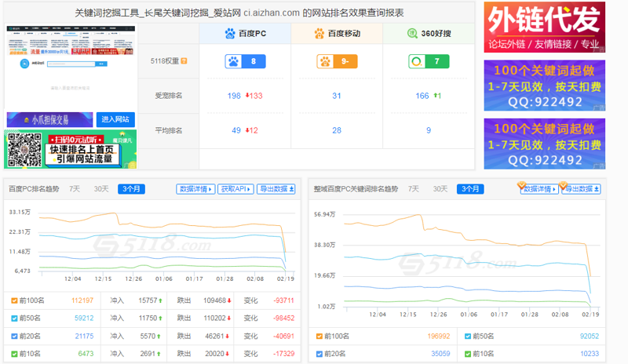Click 跌出 value 109468

pyautogui.click(x=215, y=300)
